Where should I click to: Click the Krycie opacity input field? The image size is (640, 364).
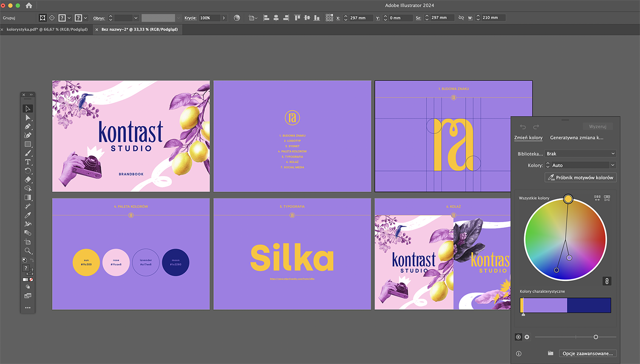point(209,18)
